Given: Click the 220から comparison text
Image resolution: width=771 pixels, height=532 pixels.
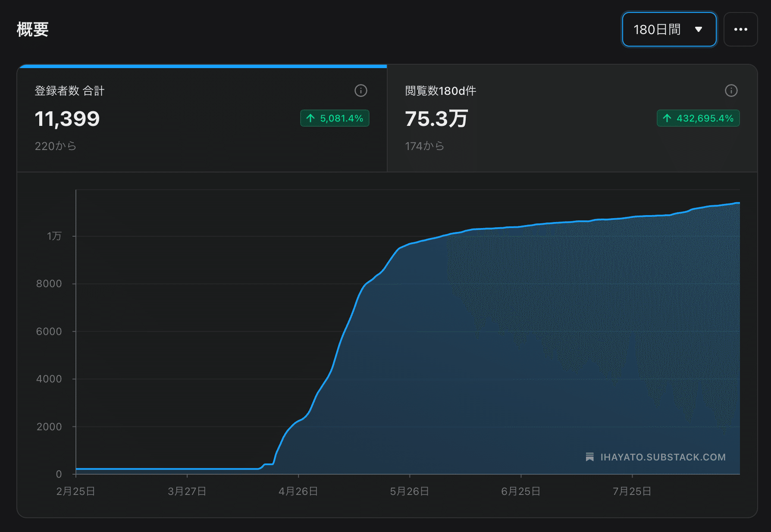Looking at the screenshot, I should [x=56, y=146].
